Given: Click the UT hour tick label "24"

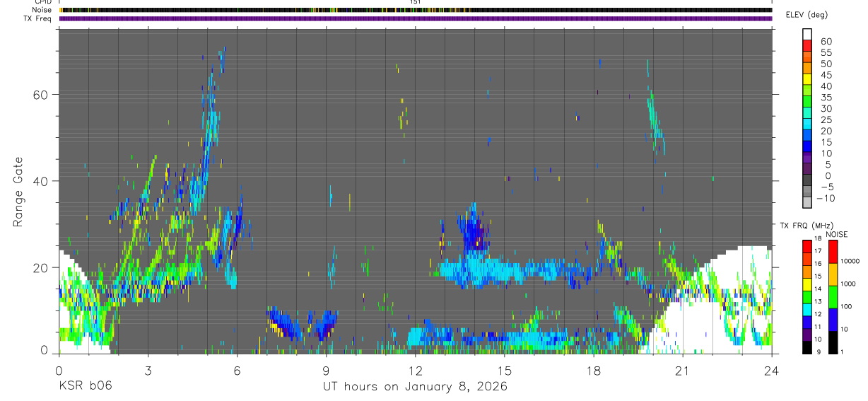Looking at the screenshot, I should pyautogui.click(x=771, y=371).
